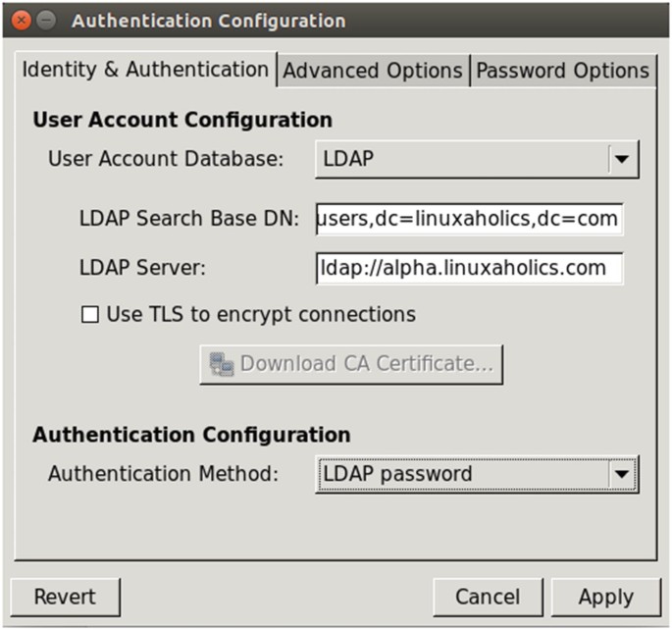Click the Apply button
Viewport: 672px width, 630px height.
(x=606, y=597)
